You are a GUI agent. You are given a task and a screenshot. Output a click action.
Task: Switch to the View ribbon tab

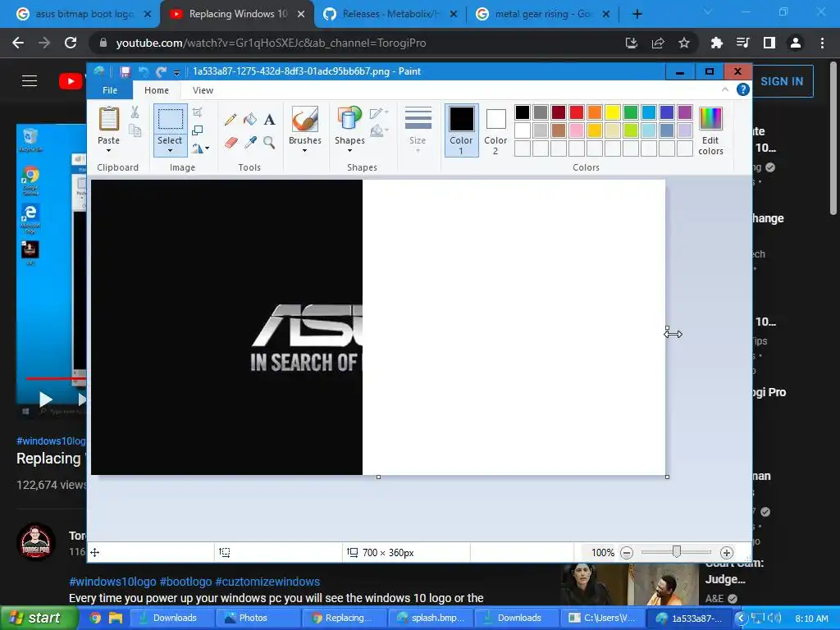point(203,90)
